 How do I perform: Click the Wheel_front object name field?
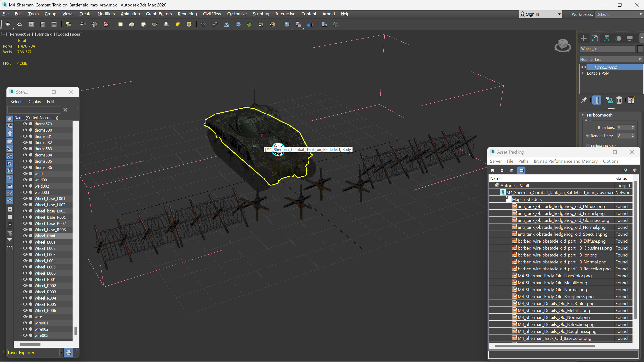point(607,49)
